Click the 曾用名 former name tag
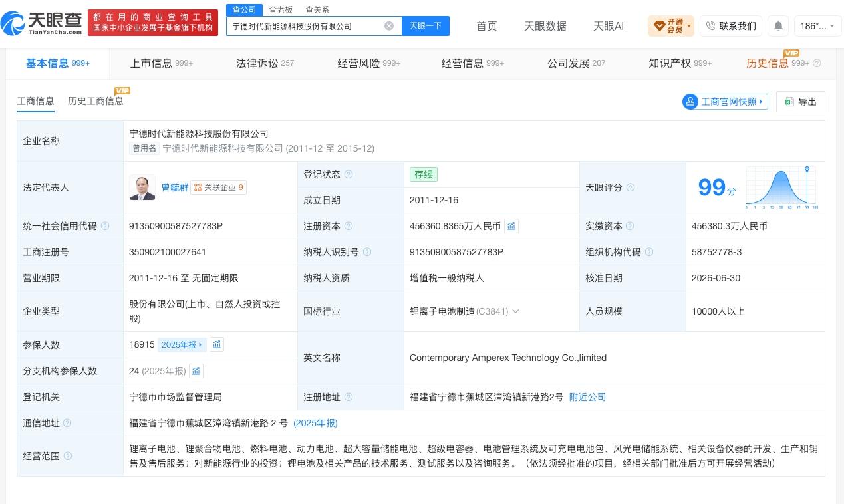This screenshot has height=504, width=844. point(144,148)
